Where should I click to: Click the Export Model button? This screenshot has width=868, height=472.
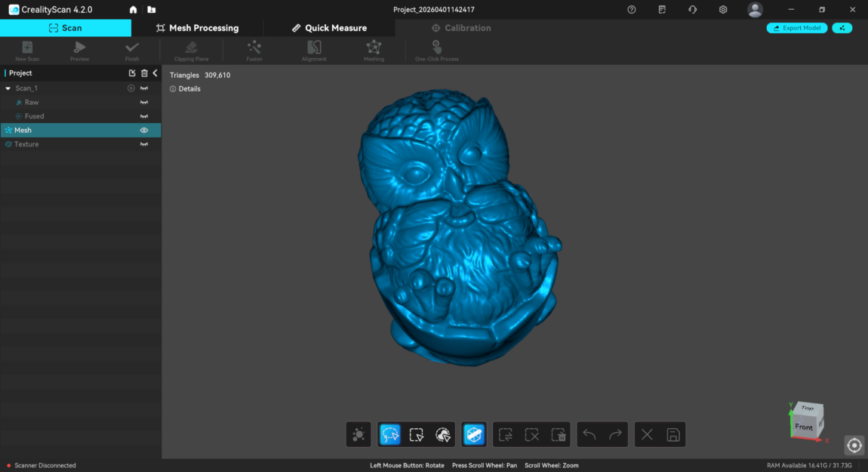click(797, 28)
